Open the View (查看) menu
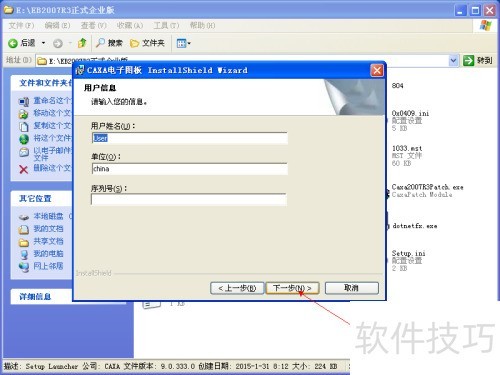 pos(94,25)
